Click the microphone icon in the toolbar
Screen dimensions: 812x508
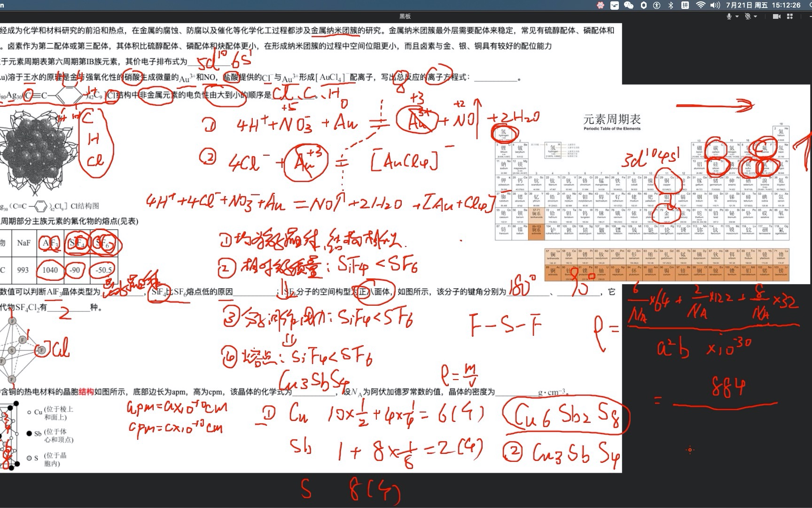(x=729, y=16)
